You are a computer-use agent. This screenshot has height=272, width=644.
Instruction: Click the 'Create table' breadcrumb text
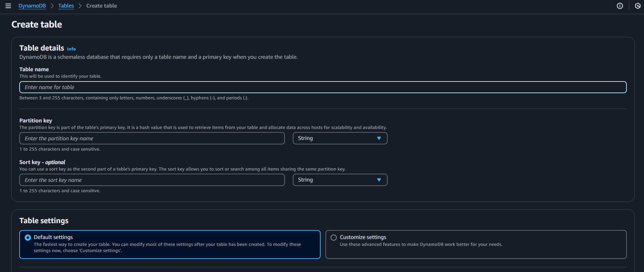[x=102, y=6]
